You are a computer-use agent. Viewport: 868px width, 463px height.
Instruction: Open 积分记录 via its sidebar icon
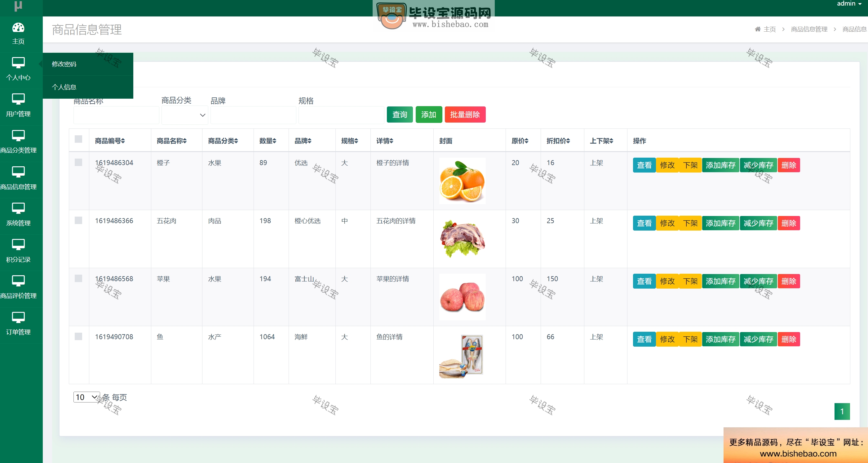click(18, 245)
